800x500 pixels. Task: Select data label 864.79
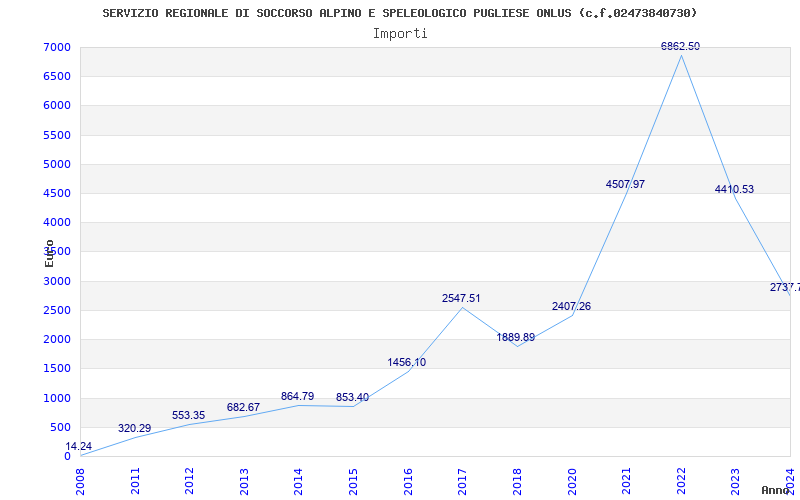coord(297,396)
